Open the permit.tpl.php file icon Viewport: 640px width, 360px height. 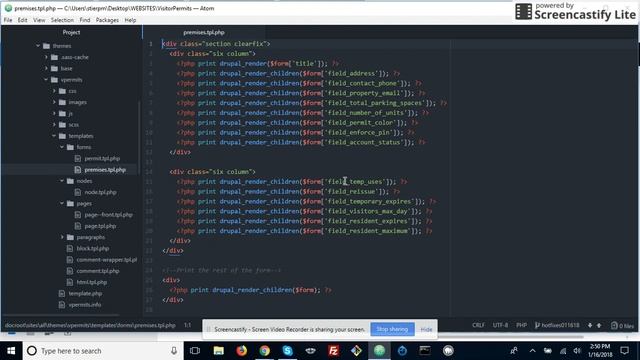point(78,158)
